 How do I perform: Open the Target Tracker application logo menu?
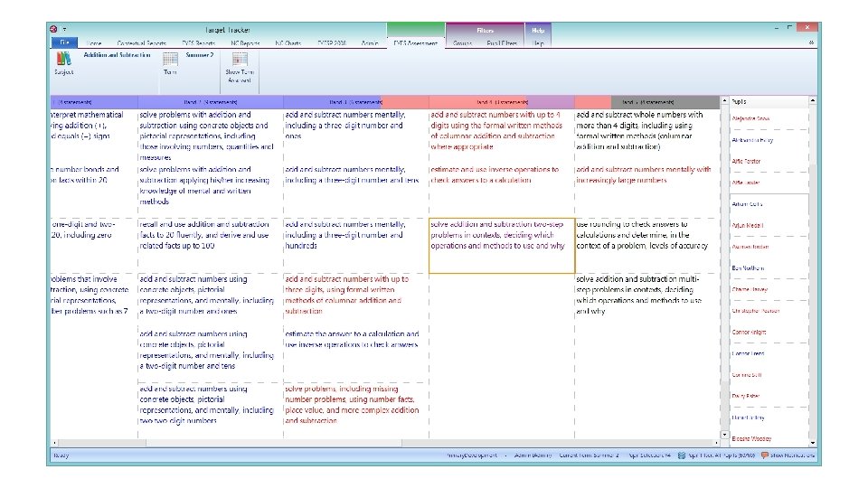[53, 29]
